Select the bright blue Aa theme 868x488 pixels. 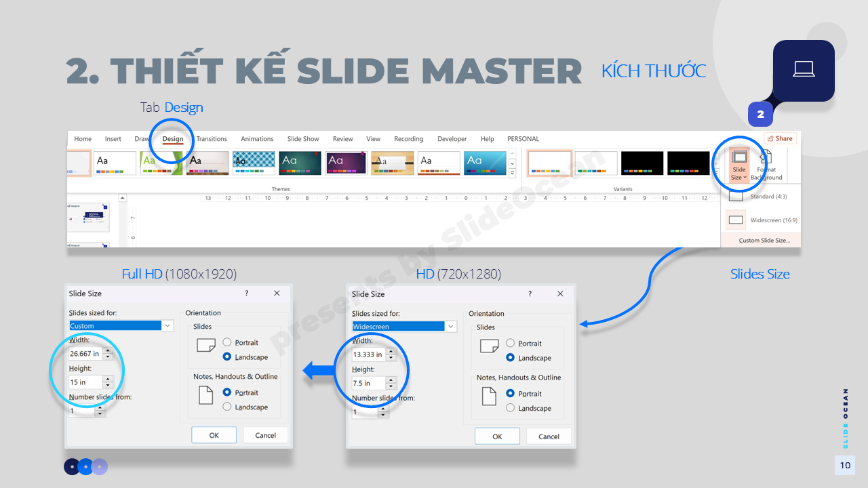pos(485,163)
